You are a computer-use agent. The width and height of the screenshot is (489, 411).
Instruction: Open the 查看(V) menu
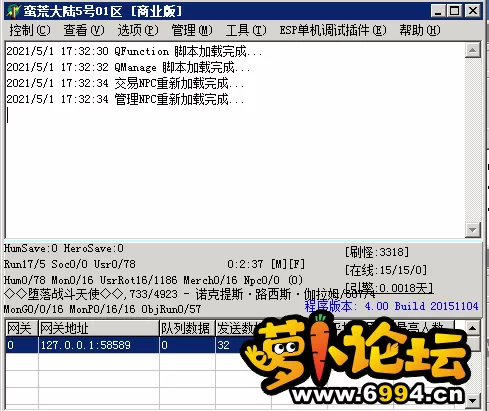(x=84, y=30)
